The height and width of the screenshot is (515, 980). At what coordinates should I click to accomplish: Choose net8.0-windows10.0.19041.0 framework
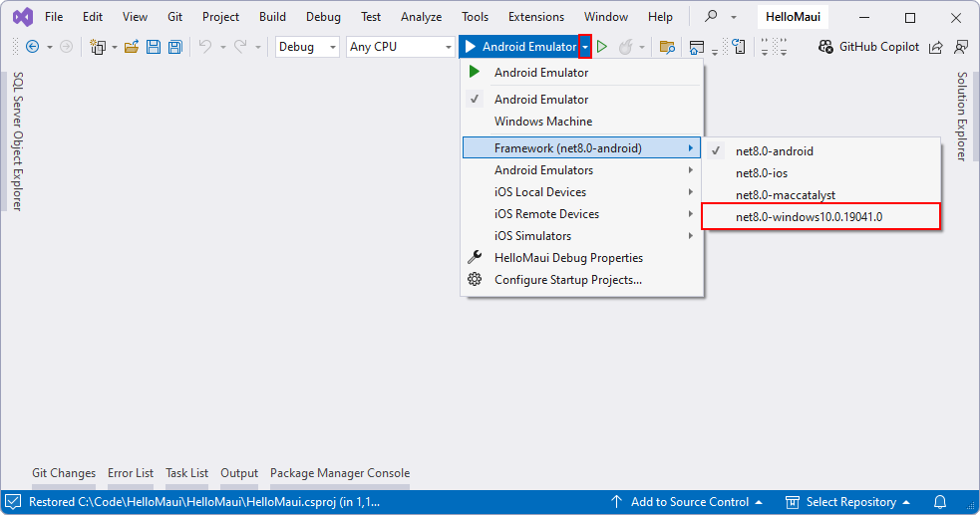(820, 216)
